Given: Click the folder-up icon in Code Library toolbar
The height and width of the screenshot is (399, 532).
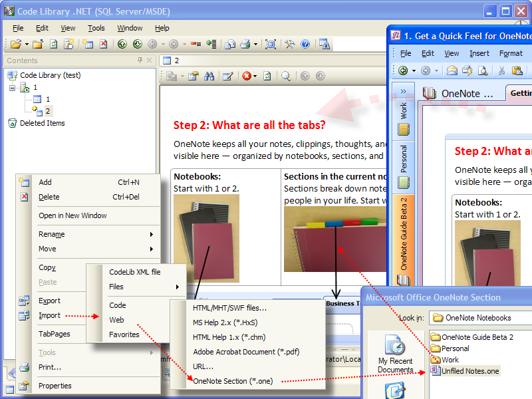Looking at the screenshot, I should click(x=38, y=44).
